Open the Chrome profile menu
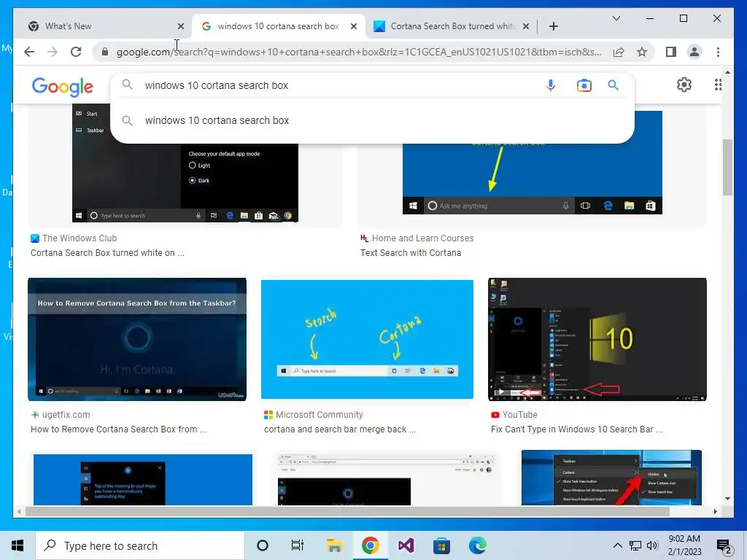This screenshot has width=747, height=560. 694,52
